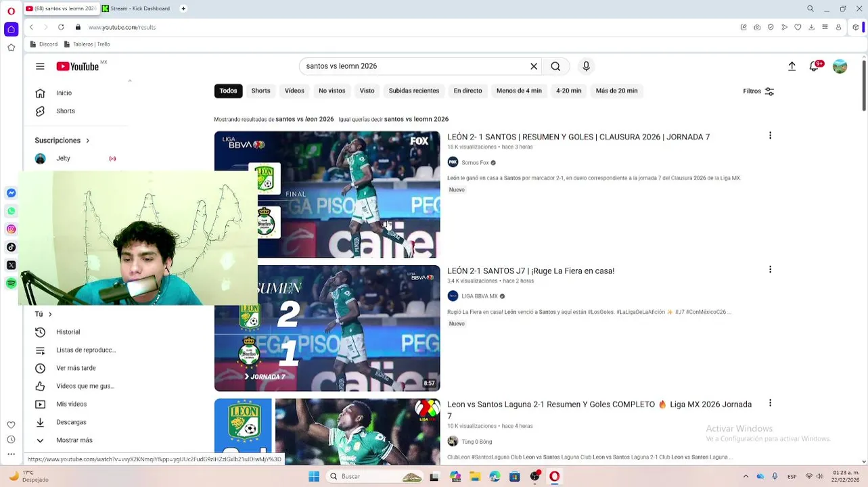The height and width of the screenshot is (487, 868).
Task: Play the 8:57 Jornada 7 resumen thumbnail
Action: click(x=327, y=328)
